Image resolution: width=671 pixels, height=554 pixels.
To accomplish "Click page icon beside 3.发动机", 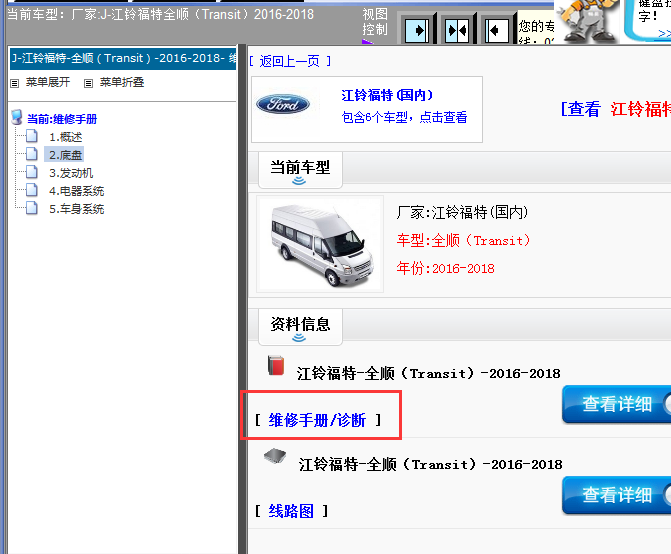I will (x=32, y=172).
